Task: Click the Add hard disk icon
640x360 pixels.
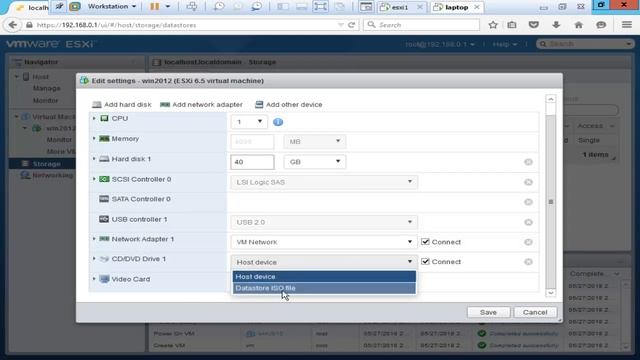Action: tap(97, 104)
